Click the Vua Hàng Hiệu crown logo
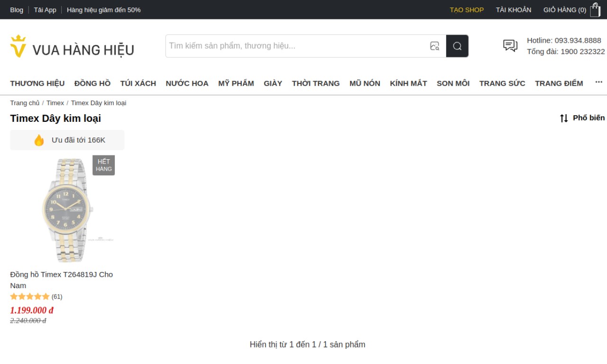607x364 pixels. coord(72,46)
